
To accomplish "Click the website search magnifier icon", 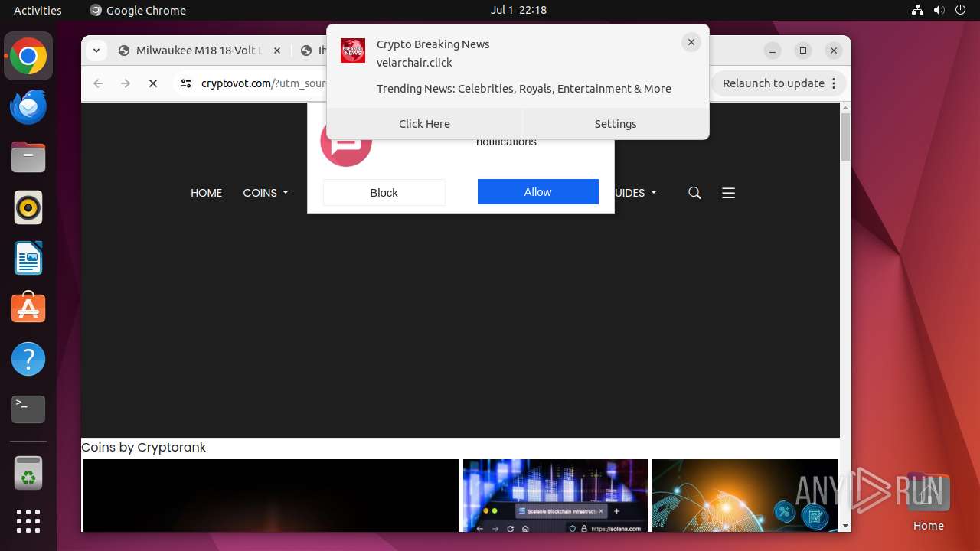I will tap(694, 193).
